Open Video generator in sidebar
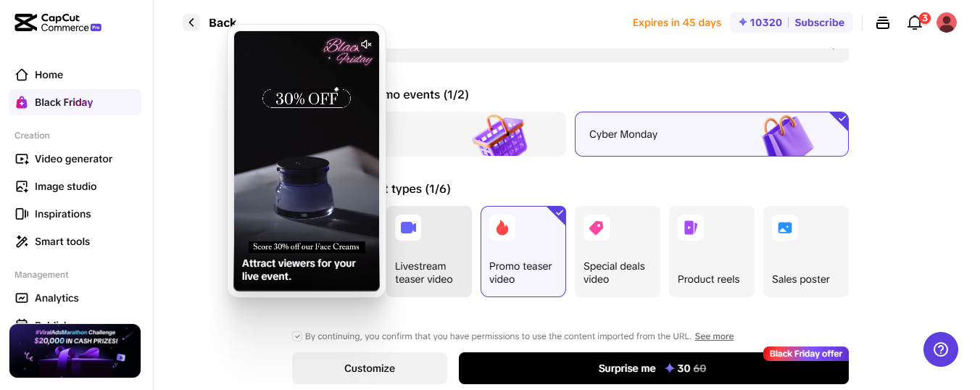Viewport: 980px width, 390px height. [x=75, y=159]
